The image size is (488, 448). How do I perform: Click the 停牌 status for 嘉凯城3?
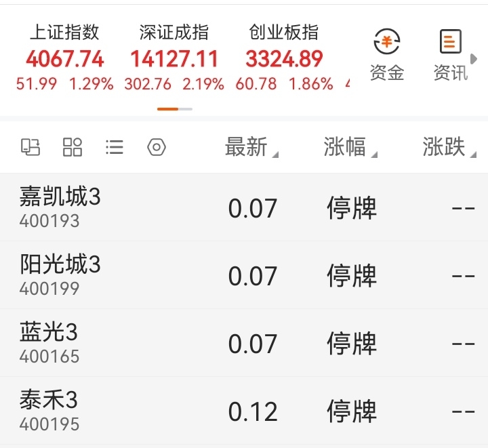point(352,208)
